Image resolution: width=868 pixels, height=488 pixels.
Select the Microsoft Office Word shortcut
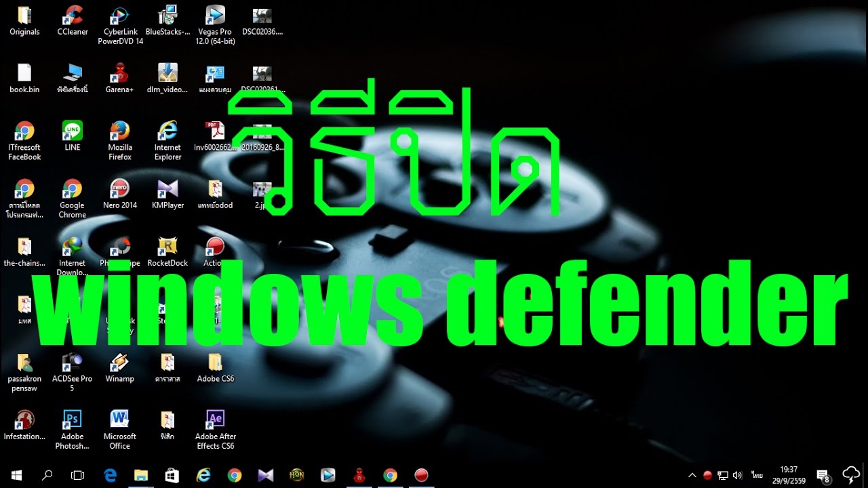coord(120,430)
